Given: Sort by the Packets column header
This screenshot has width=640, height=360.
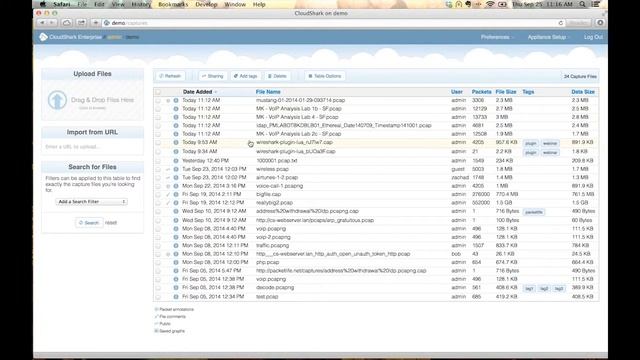Looking at the screenshot, I should tap(481, 92).
